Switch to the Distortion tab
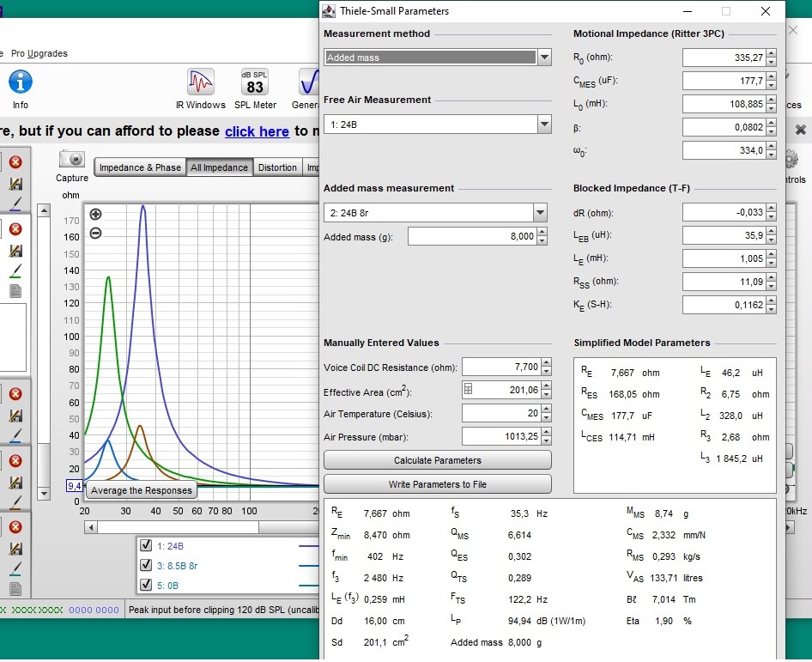 (x=277, y=167)
